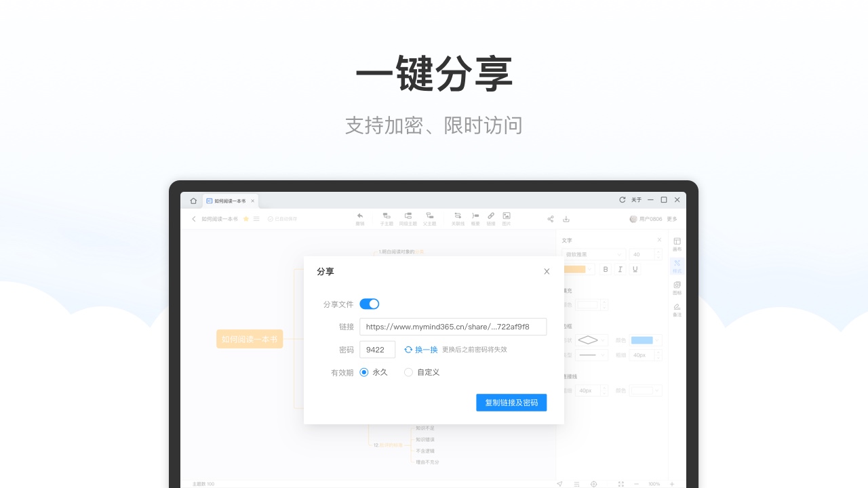Select the 如何阅读一本书 central topic node
The width and height of the screenshot is (868, 488).
250,339
